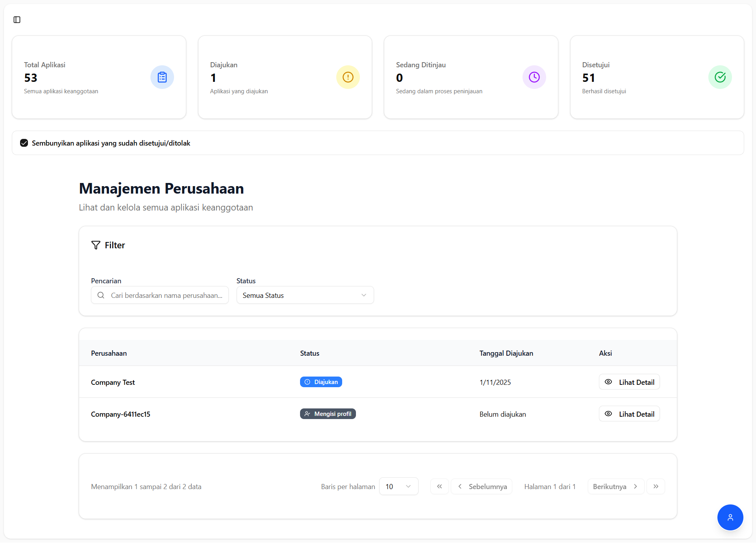The image size is (756, 543).
Task: Click the Tanggal Diajukan column header
Action: pyautogui.click(x=506, y=353)
